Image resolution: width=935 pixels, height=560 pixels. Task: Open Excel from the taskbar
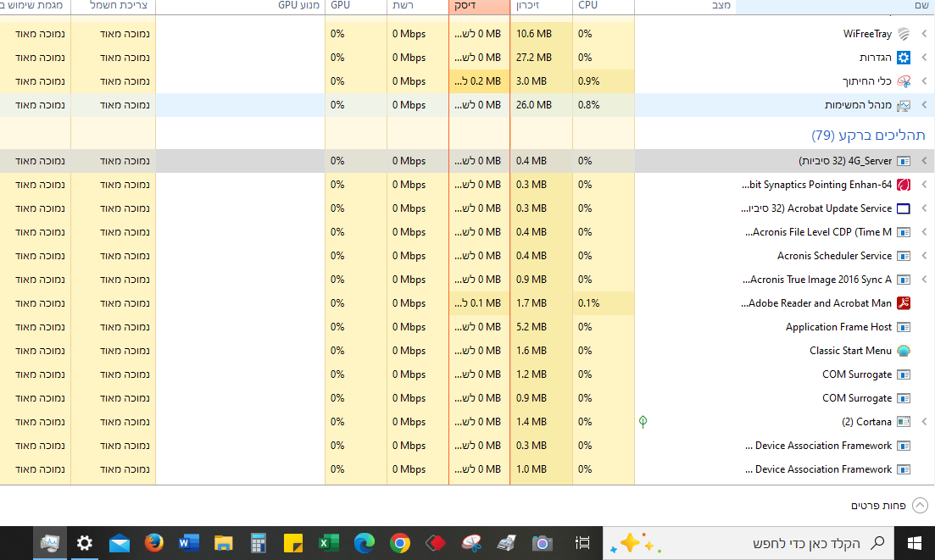pyautogui.click(x=329, y=543)
